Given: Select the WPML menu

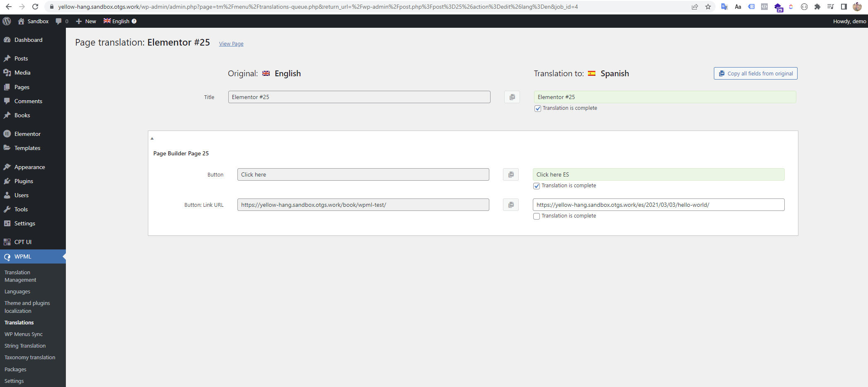Looking at the screenshot, I should [33, 256].
